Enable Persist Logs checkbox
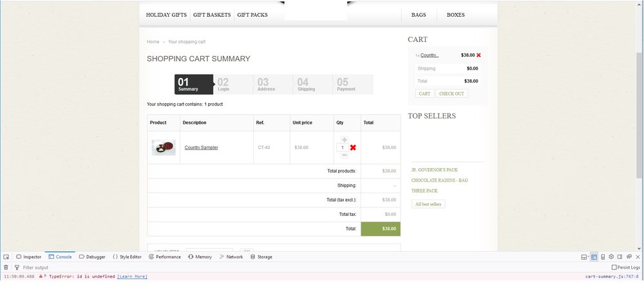The width and height of the screenshot is (644, 297). tap(614, 267)
